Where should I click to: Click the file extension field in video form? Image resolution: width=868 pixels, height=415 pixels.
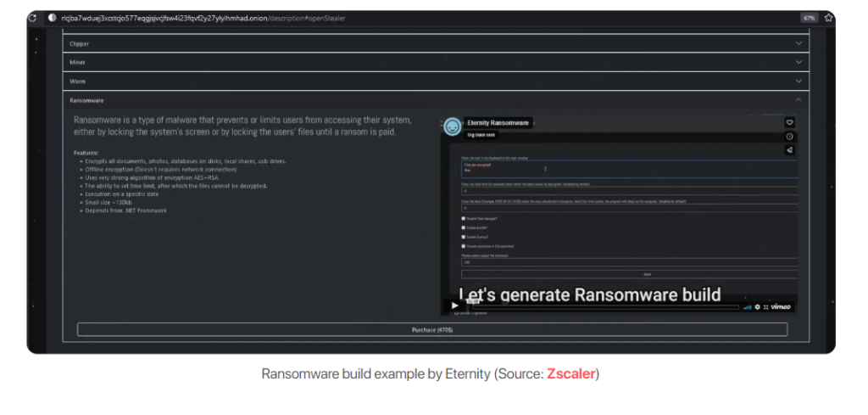tap(630, 262)
